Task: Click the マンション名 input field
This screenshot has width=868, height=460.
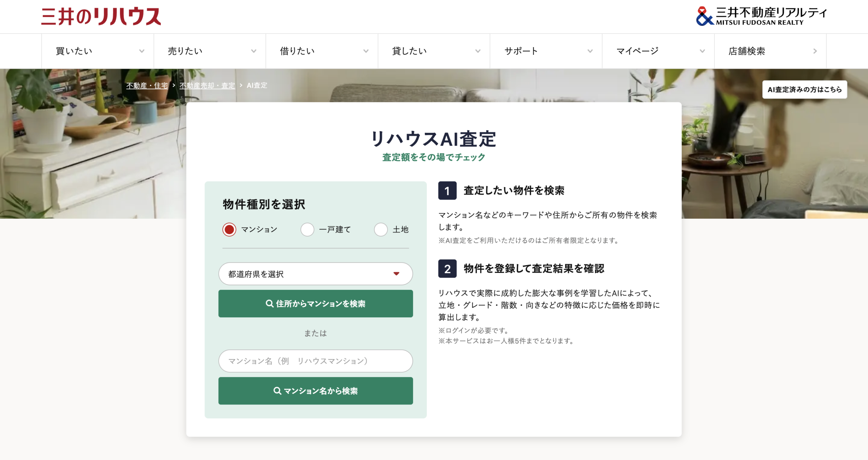Action: [x=315, y=361]
